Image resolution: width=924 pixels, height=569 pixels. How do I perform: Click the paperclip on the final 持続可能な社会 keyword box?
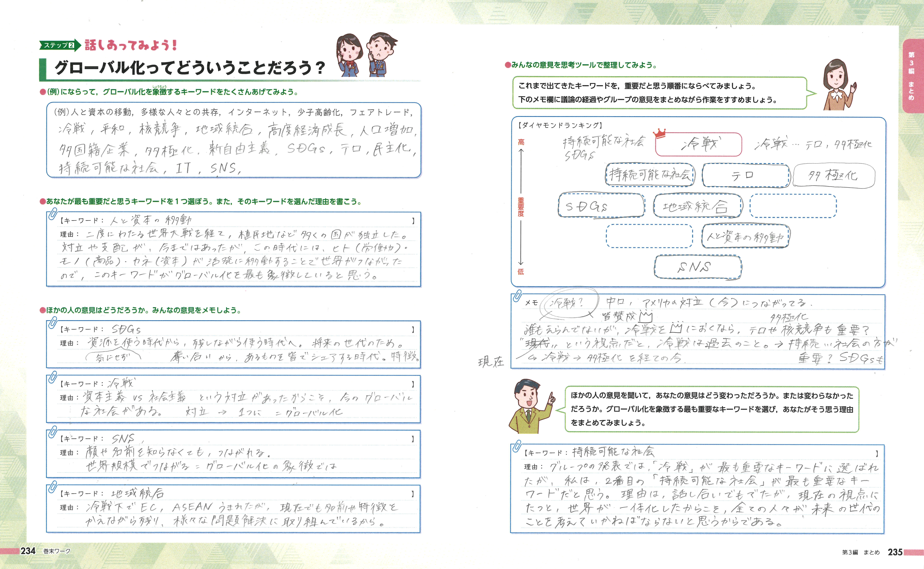tap(517, 446)
